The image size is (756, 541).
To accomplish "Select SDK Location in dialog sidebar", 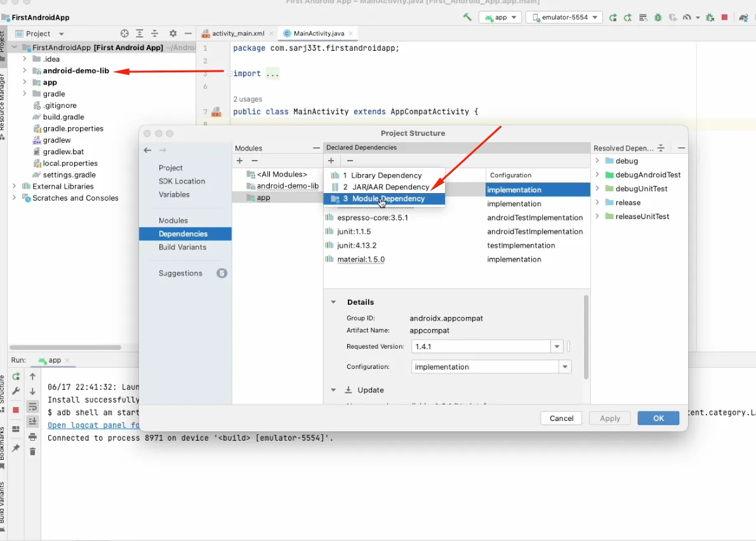I will click(x=182, y=182).
